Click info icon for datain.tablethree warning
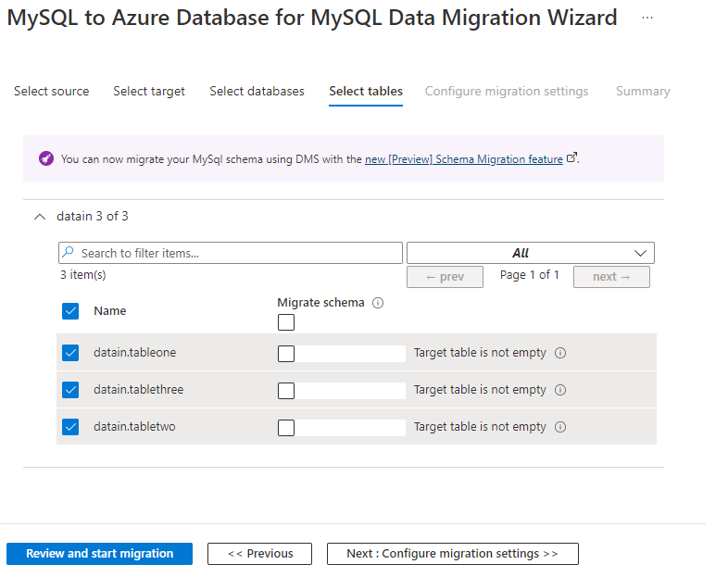Screen dimensions: 728x577 point(560,390)
